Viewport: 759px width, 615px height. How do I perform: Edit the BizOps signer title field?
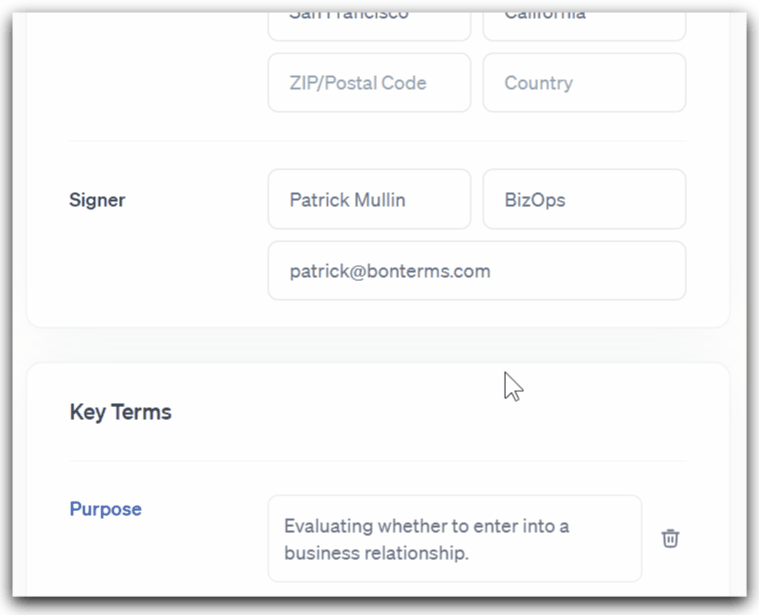584,200
